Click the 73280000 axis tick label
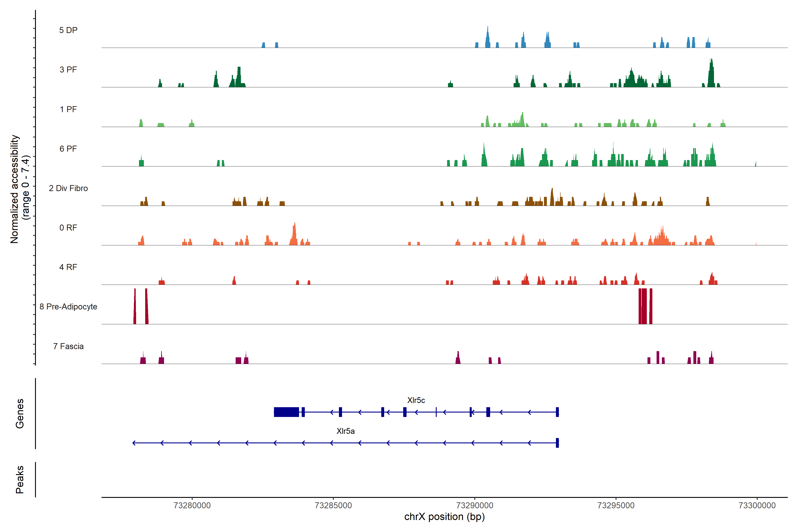The width and height of the screenshot is (798, 532). tap(192, 506)
